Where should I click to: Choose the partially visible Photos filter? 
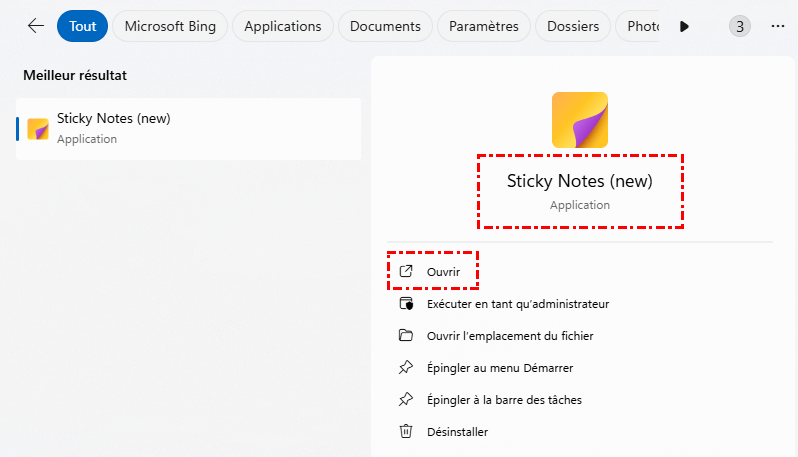[x=641, y=26]
